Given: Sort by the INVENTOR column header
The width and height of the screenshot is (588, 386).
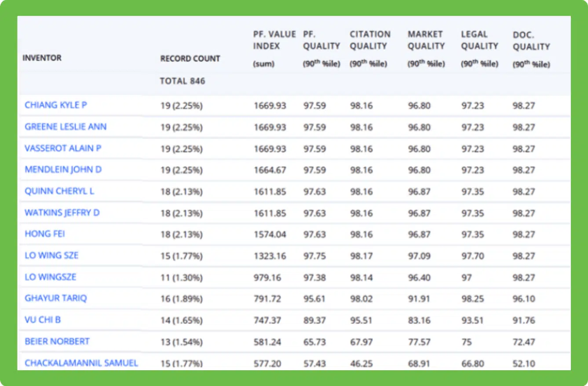Looking at the screenshot, I should [42, 58].
